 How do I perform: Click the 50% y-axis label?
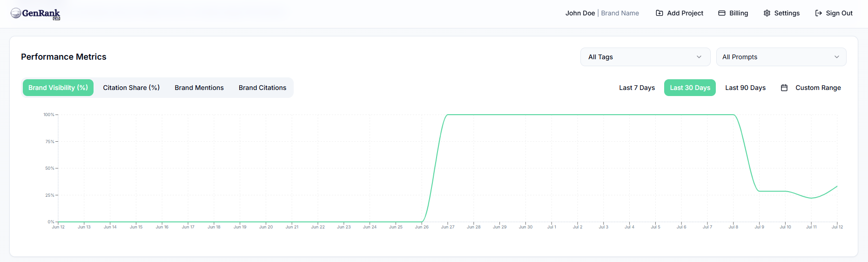(x=50, y=168)
